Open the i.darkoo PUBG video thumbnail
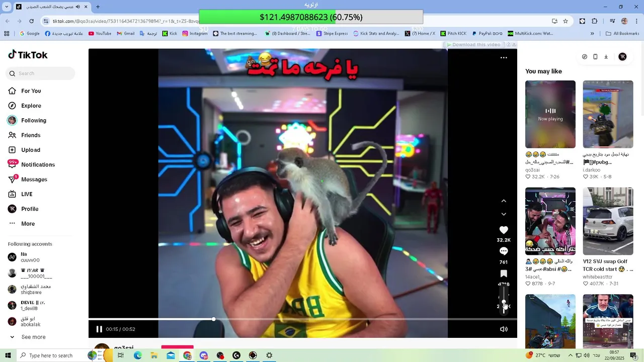Viewport: 644px width, 362px height. click(x=608, y=114)
